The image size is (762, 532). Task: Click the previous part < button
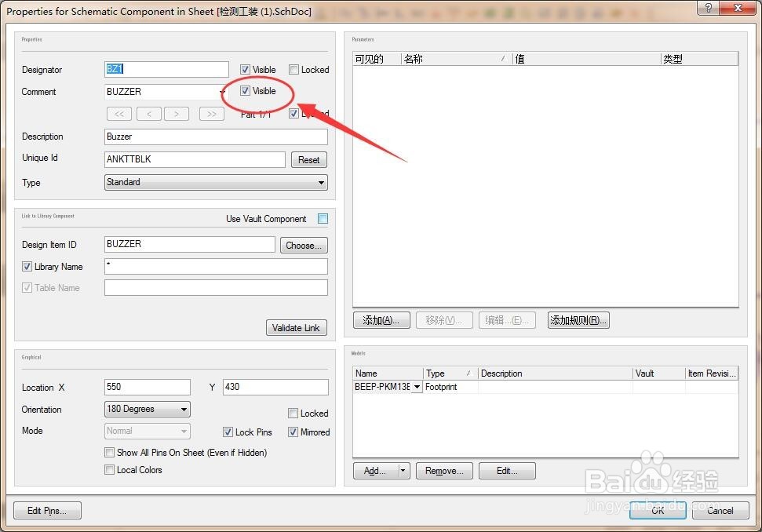[x=149, y=114]
